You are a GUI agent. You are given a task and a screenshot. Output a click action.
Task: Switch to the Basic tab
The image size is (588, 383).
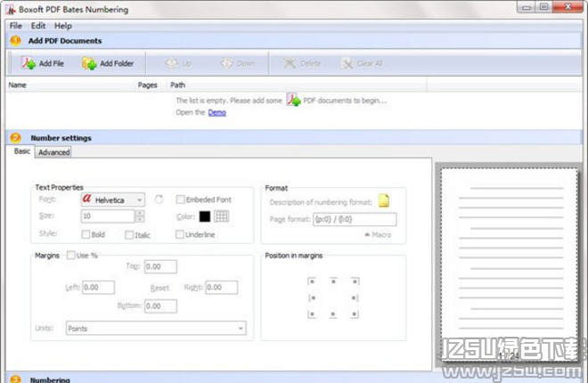21,151
